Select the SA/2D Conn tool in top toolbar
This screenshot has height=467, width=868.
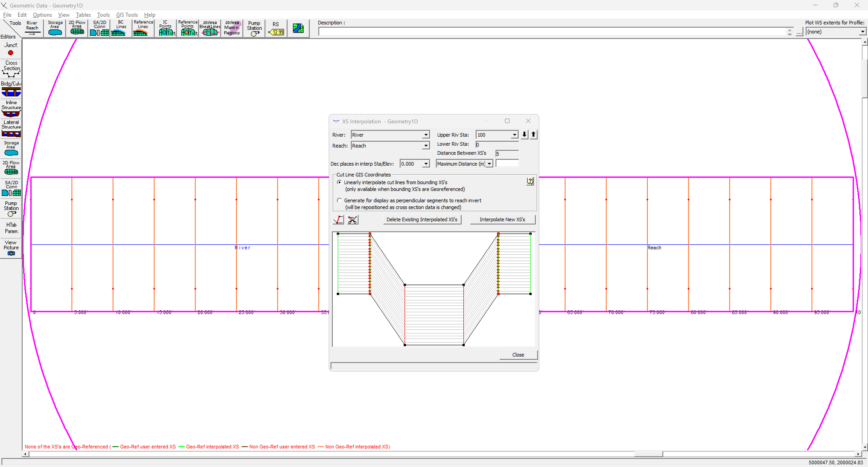point(99,28)
